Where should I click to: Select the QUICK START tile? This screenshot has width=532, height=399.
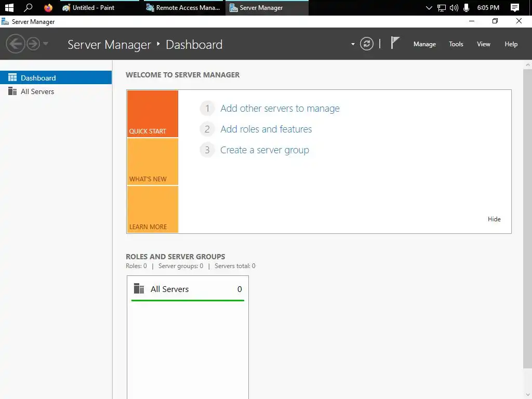152,114
